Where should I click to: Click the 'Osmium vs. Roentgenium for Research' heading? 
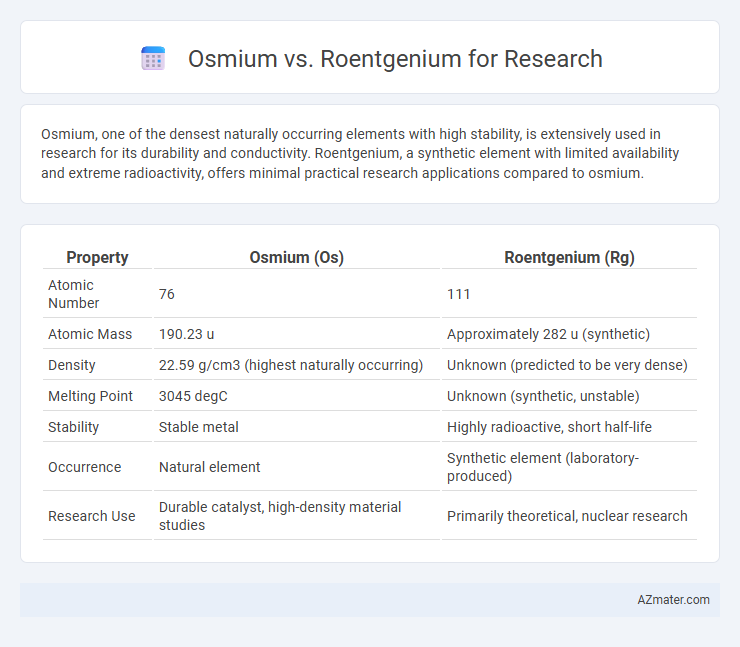point(395,59)
